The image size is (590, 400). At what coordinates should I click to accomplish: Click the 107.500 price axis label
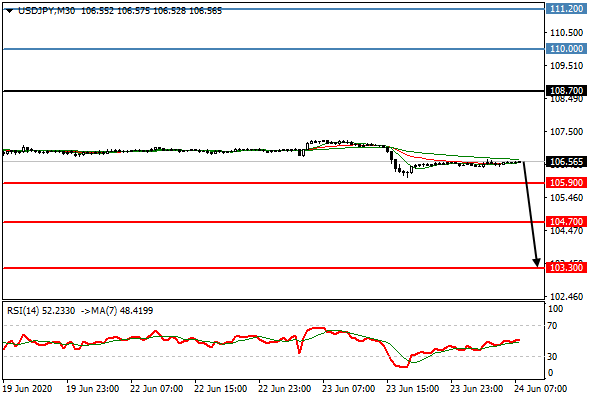(566, 132)
